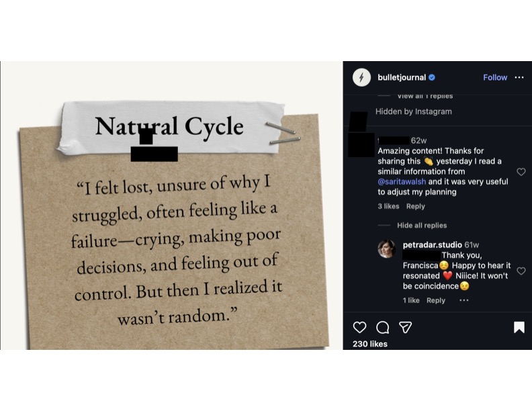Screen dimensions: 532x411
Task: Reply to the "Amazing content!" comment
Action: (415, 206)
